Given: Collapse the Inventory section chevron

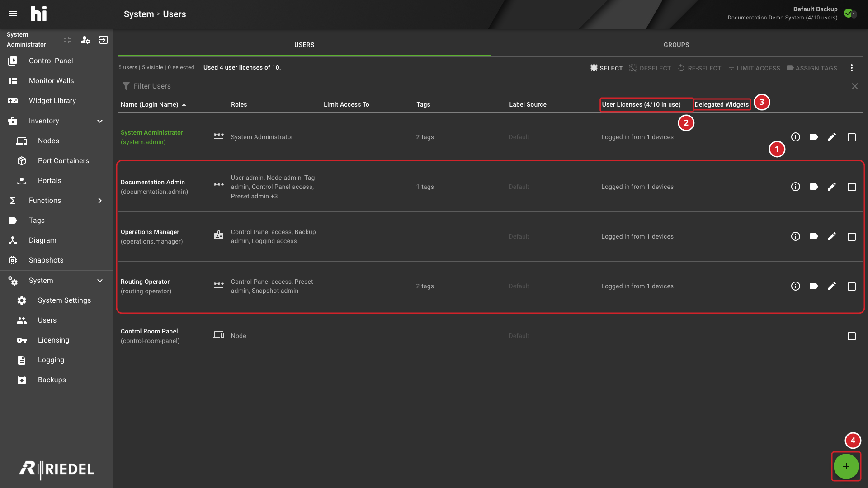Looking at the screenshot, I should (100, 121).
